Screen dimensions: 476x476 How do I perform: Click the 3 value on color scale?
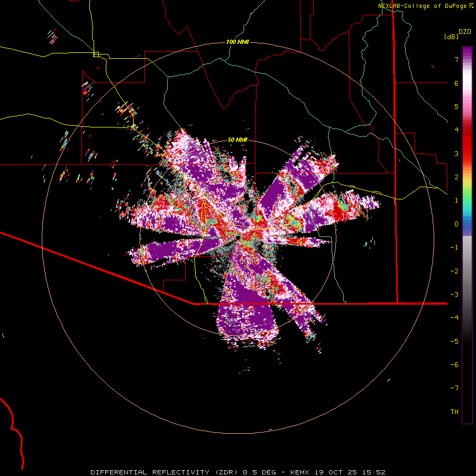pos(456,153)
